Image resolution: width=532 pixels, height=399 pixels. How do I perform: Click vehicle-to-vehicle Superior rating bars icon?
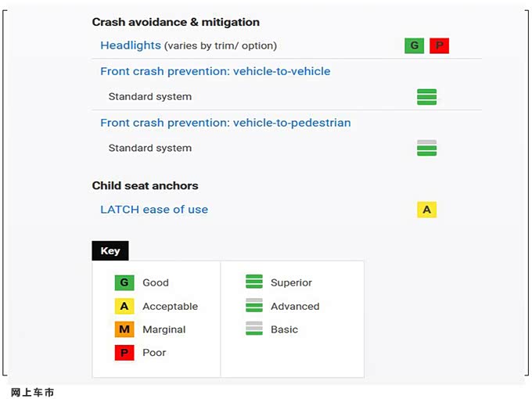pos(426,97)
